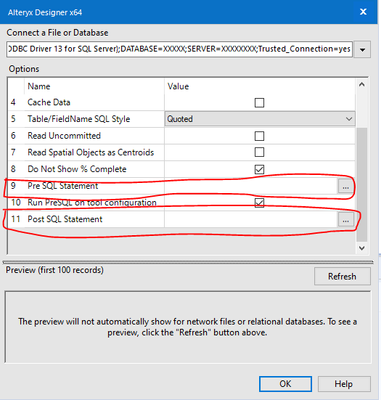Viewport: 381px width, 400px height.
Task: Select the Table/FieldName SQL Style label
Action: coord(79,119)
